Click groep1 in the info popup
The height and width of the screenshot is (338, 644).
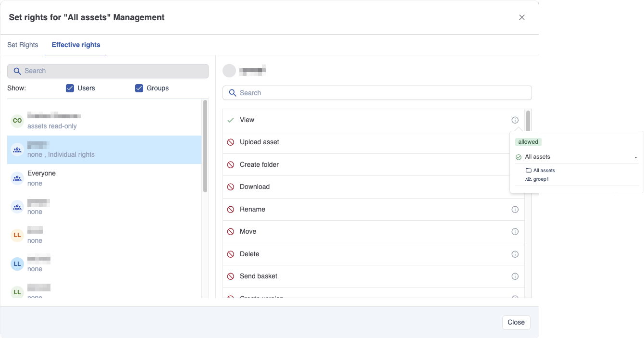[x=541, y=179]
